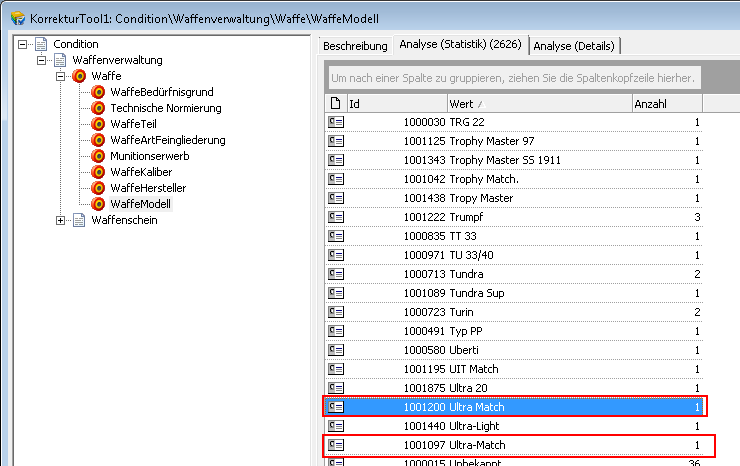Click the WaffeHersteller target icon
Screen dimensions: 740x466
[98, 188]
